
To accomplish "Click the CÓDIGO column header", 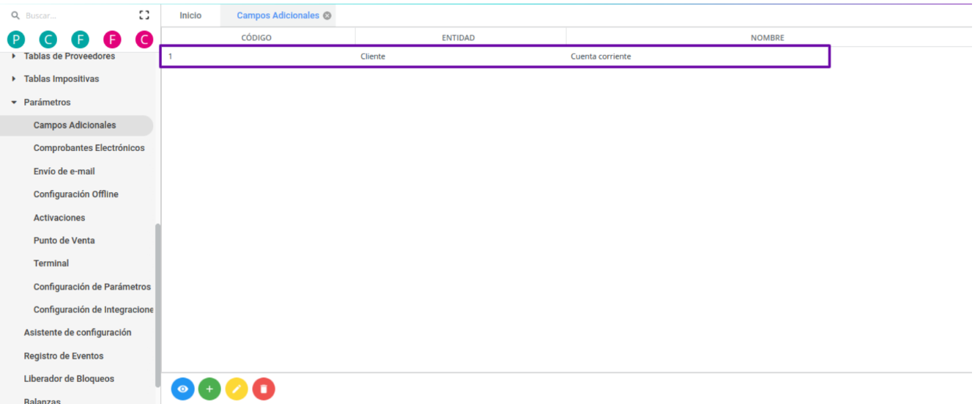I will pyautogui.click(x=256, y=37).
